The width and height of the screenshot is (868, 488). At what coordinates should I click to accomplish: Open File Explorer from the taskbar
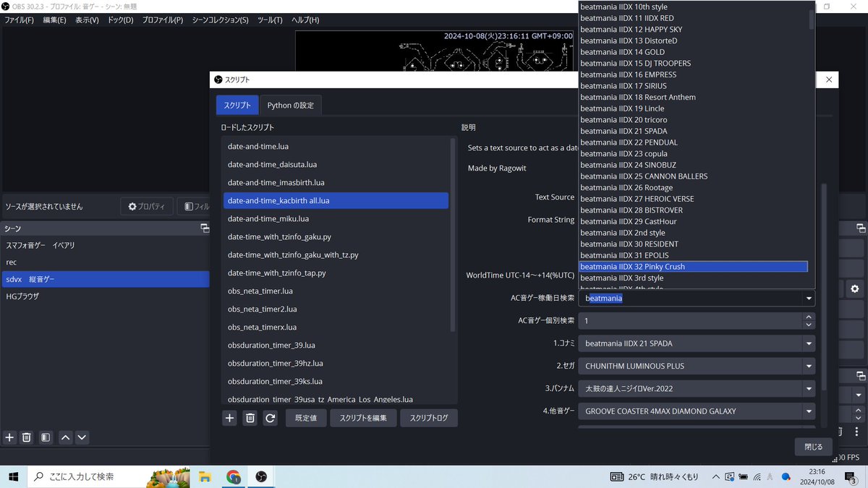click(x=205, y=476)
